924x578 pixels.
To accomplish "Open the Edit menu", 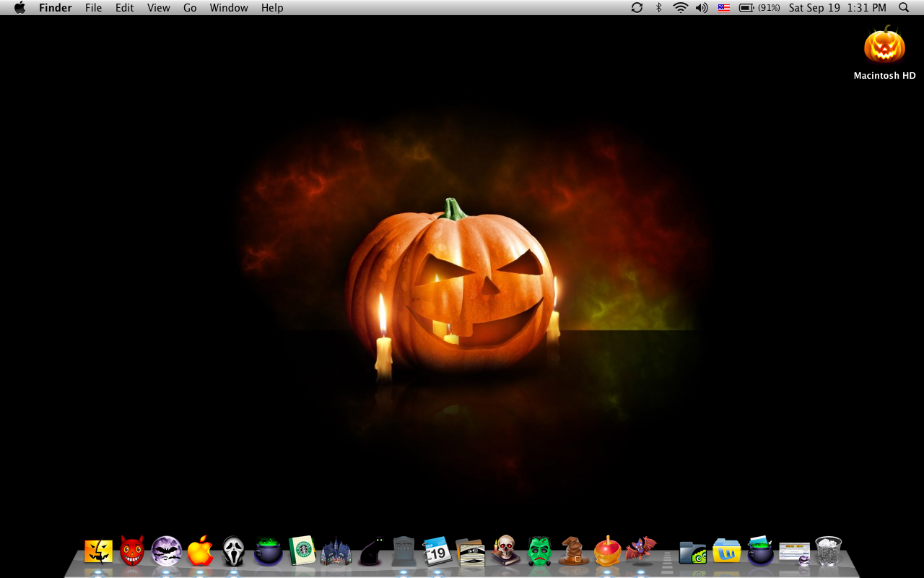I will (125, 7).
